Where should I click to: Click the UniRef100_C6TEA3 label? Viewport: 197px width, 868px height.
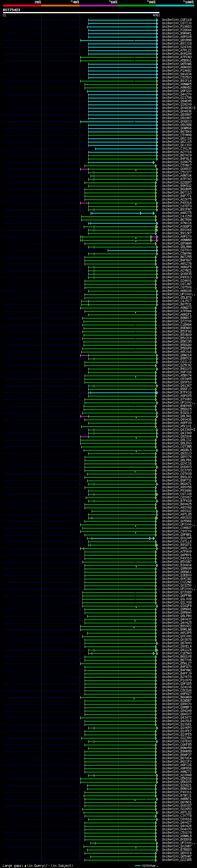point(177,742)
